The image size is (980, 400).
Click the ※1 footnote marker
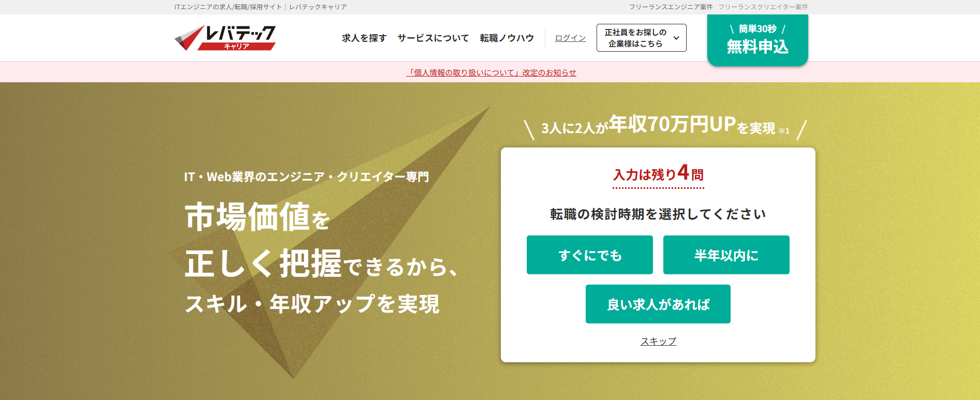(x=784, y=131)
